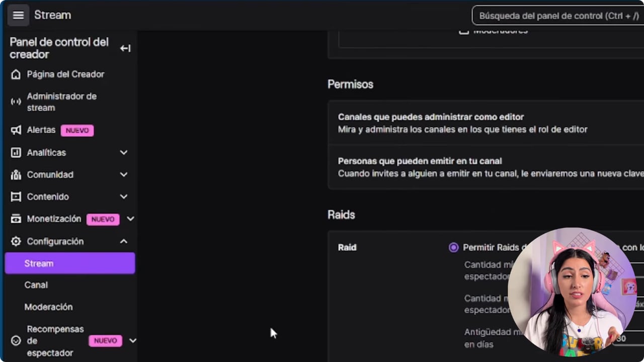This screenshot has height=362, width=644.
Task: Click the Configuración gear icon
Action: coord(16,241)
